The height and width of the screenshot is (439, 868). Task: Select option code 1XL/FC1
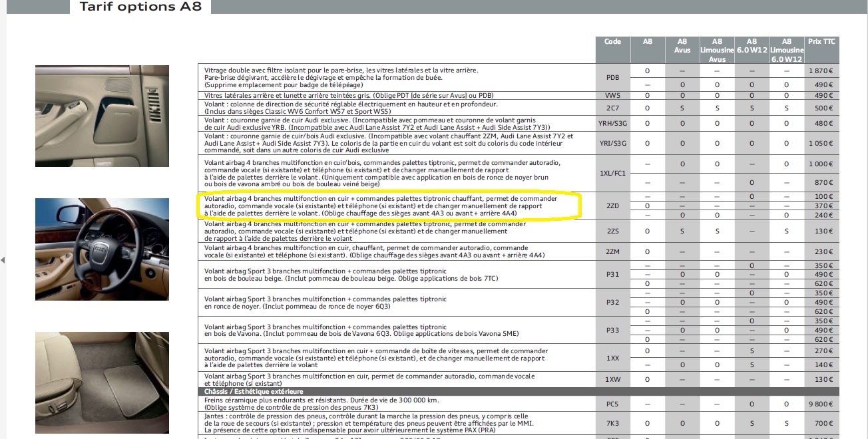point(612,173)
